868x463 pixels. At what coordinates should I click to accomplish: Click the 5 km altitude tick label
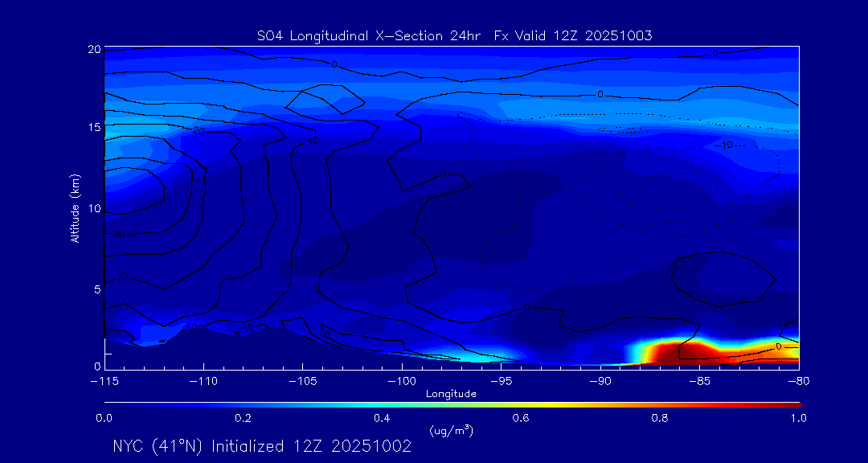pyautogui.click(x=96, y=289)
